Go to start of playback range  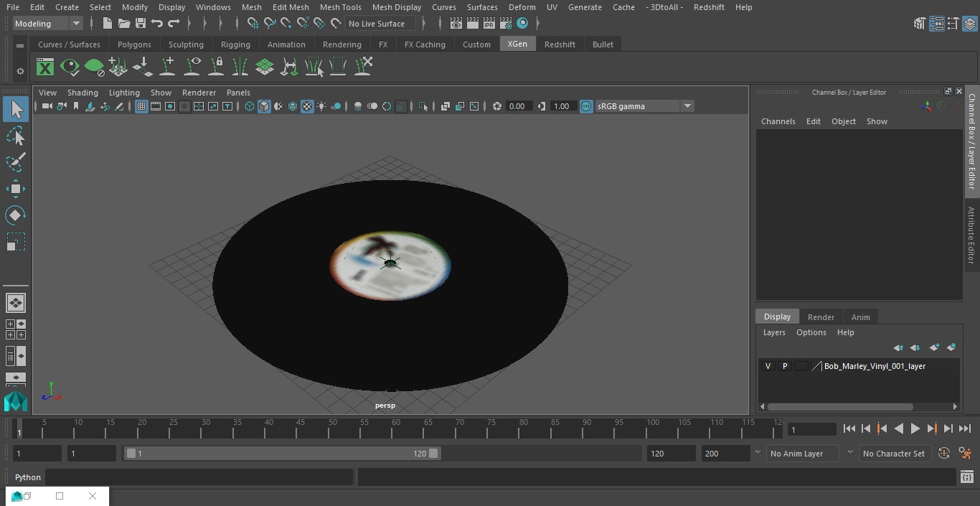849,428
